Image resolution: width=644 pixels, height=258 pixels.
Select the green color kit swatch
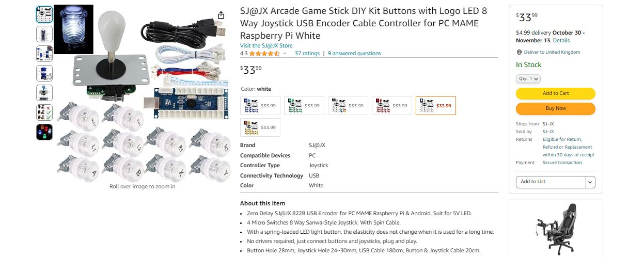[x=304, y=105]
